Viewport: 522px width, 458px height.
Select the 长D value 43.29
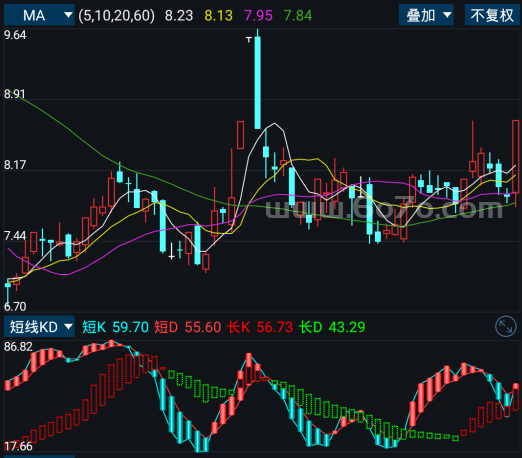pyautogui.click(x=347, y=327)
